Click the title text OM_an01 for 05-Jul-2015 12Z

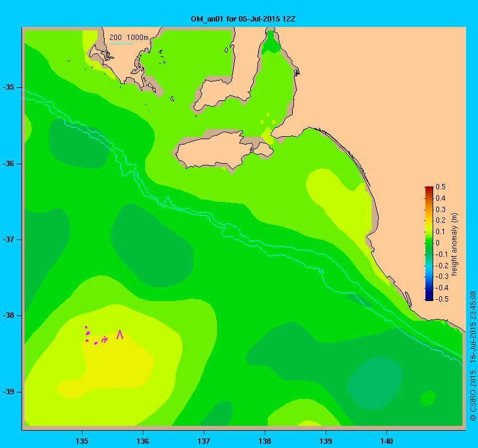243,19
